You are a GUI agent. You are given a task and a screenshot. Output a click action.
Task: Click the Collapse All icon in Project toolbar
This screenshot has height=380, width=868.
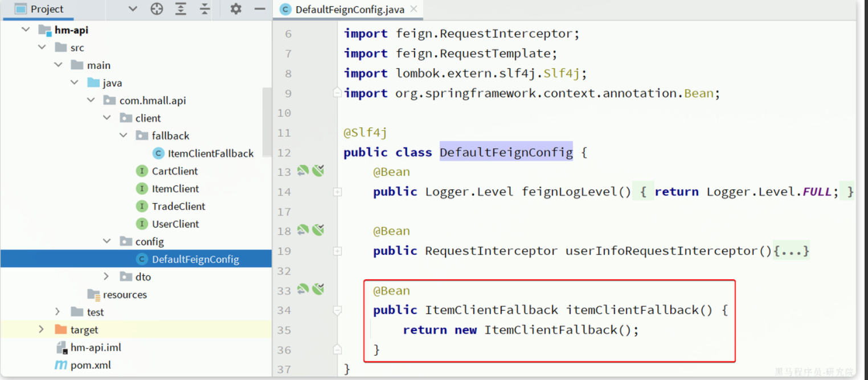tap(205, 9)
